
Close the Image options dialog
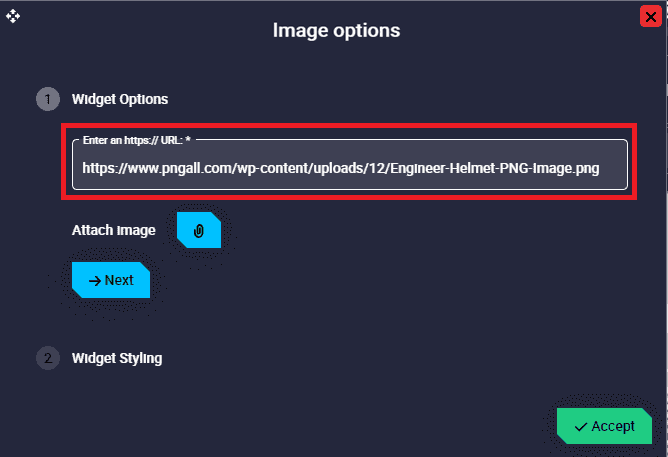click(x=649, y=16)
